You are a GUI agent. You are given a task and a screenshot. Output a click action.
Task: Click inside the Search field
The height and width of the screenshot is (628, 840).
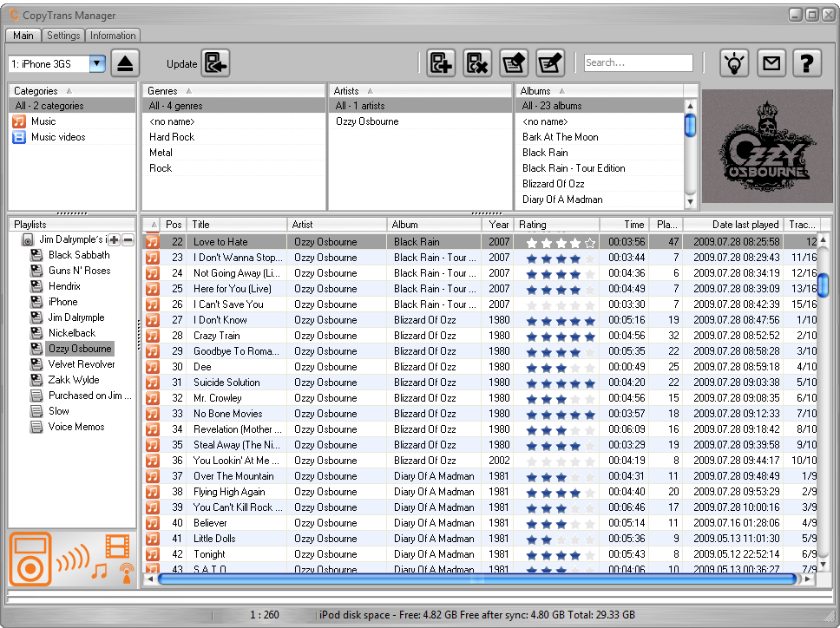tap(638, 62)
